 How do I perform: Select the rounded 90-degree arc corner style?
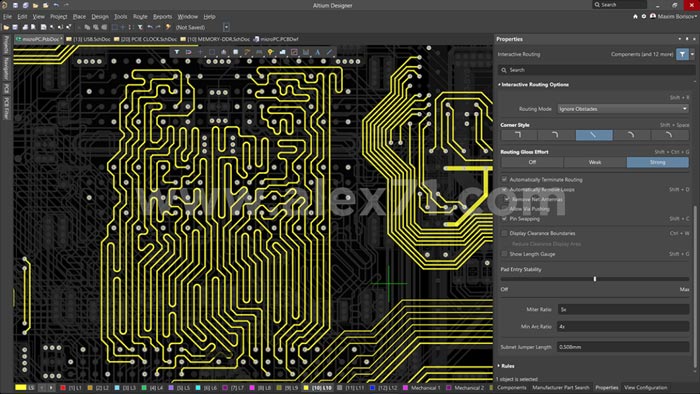(x=556, y=135)
